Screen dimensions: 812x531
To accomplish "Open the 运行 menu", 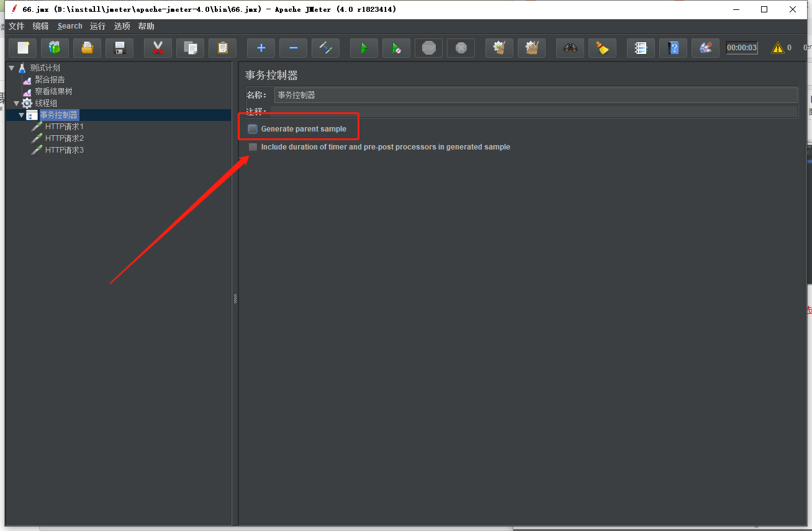I will (x=97, y=26).
